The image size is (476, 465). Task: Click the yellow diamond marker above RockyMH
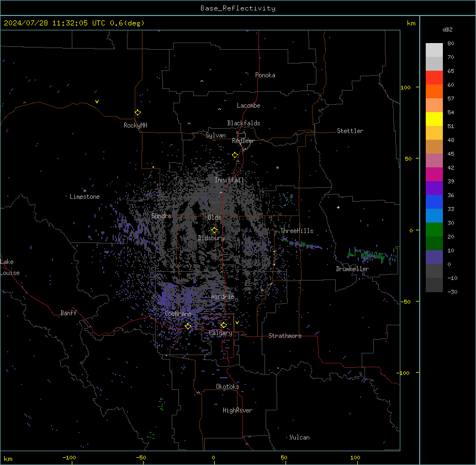(x=137, y=113)
